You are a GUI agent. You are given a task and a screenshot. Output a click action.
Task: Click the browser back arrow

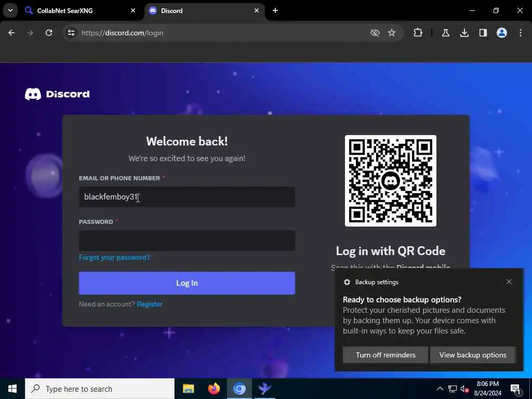click(x=11, y=33)
